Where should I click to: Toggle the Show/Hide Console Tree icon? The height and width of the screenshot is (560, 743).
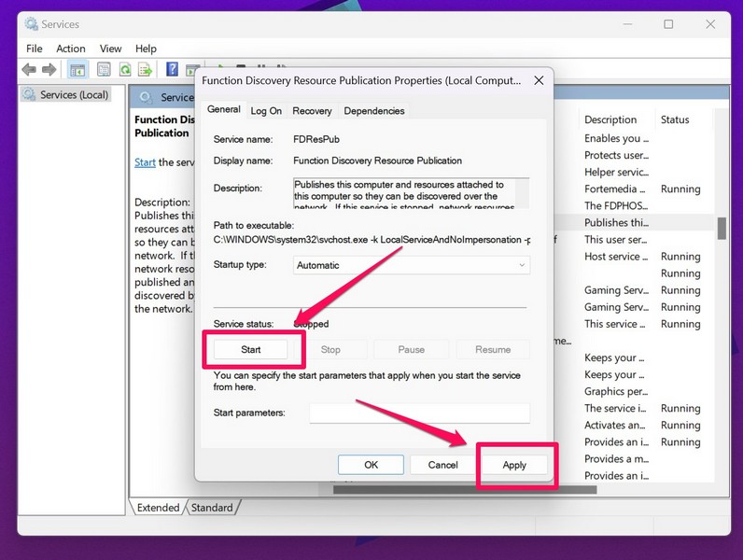(x=76, y=69)
